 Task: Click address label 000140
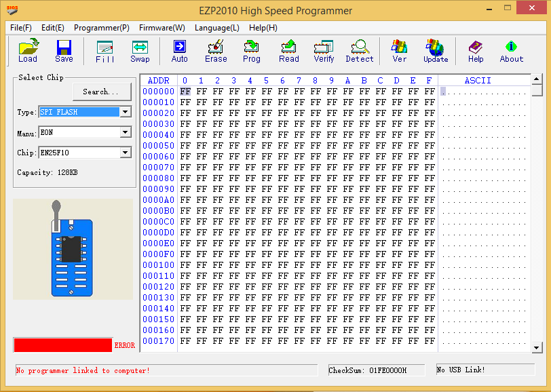[x=159, y=309]
